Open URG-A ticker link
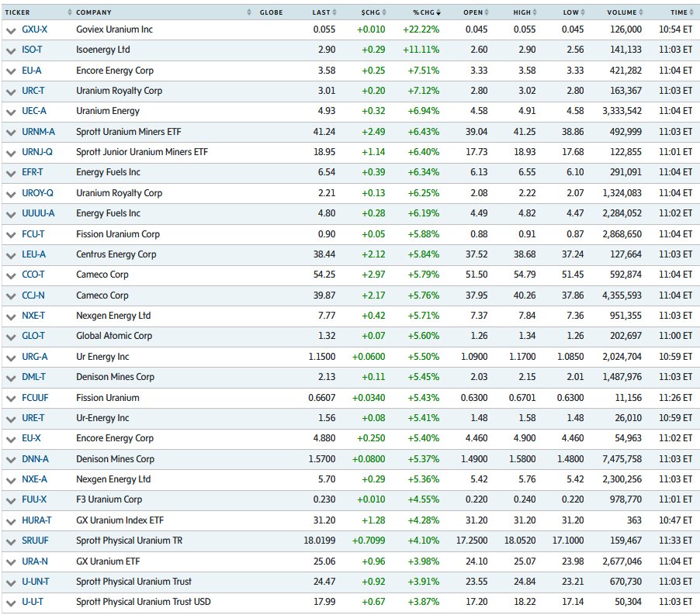Image resolution: width=700 pixels, height=615 pixels. coord(35,356)
